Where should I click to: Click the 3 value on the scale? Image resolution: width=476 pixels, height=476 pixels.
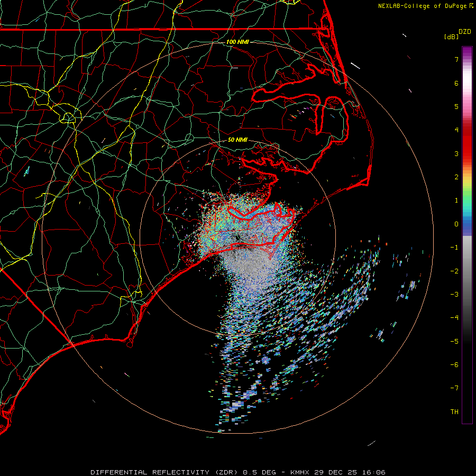point(456,153)
